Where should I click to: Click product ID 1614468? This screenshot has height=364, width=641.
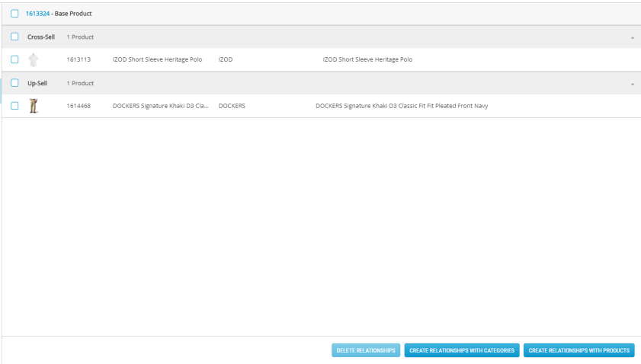(x=79, y=106)
